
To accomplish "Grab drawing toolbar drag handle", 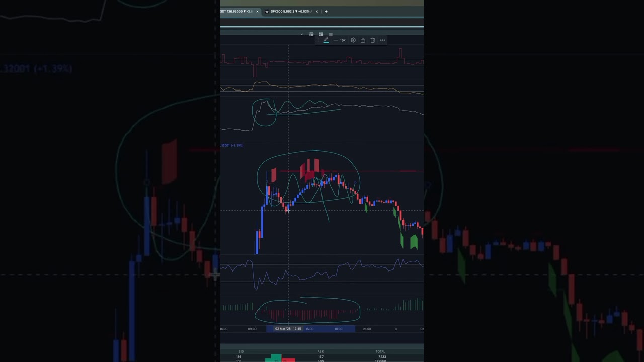I will [x=318, y=40].
